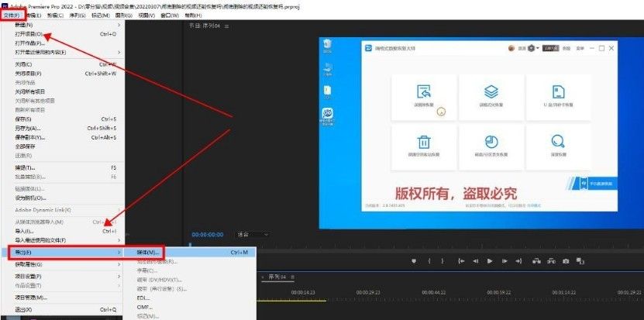Play the sequence in Program monitor
This screenshot has height=320, width=644.
point(490,261)
